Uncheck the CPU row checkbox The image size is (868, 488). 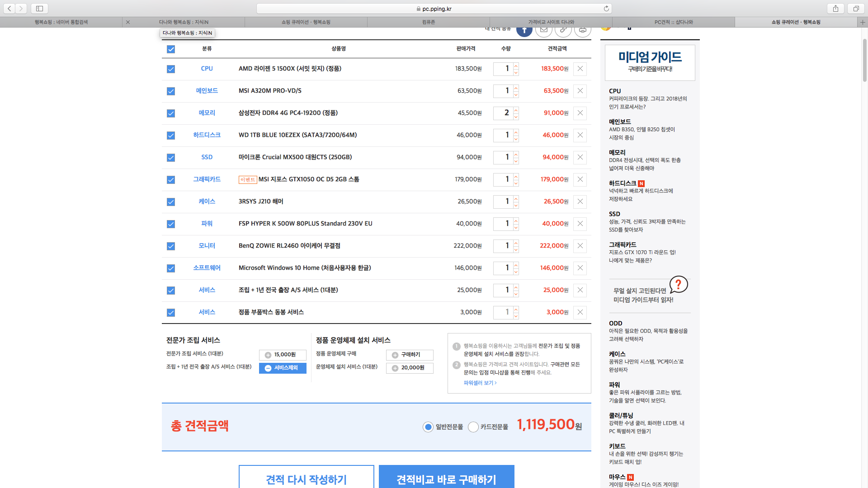(171, 69)
